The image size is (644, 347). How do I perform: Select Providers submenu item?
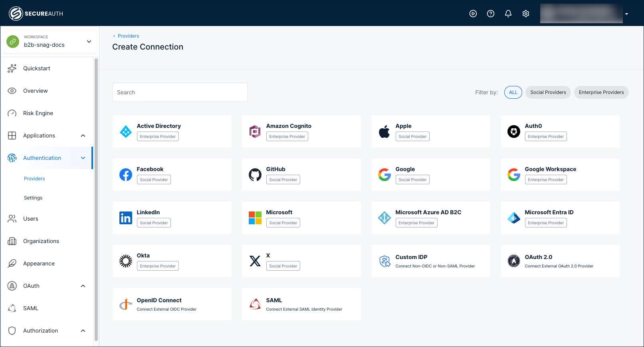(34, 179)
